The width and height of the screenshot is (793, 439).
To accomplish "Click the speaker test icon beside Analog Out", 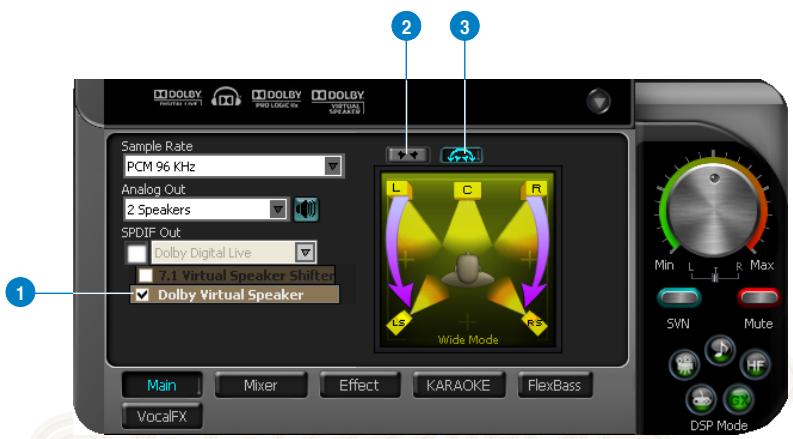I will coord(306,209).
